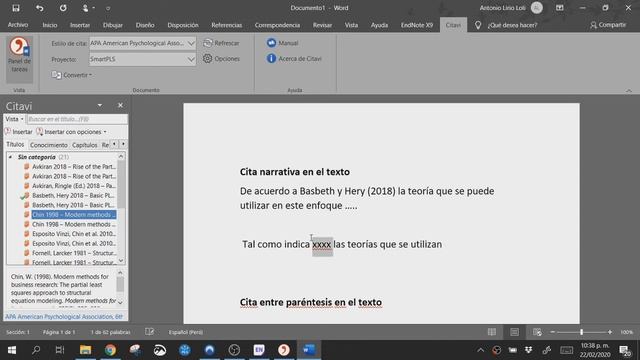Click the word count in status bar
640x360 pixels.
111,332
